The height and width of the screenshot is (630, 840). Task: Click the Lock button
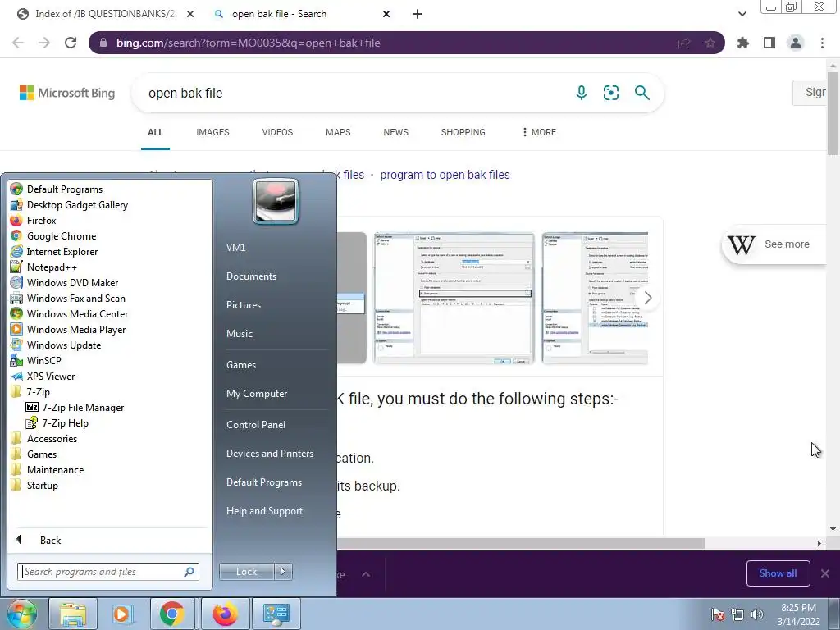[x=246, y=572]
